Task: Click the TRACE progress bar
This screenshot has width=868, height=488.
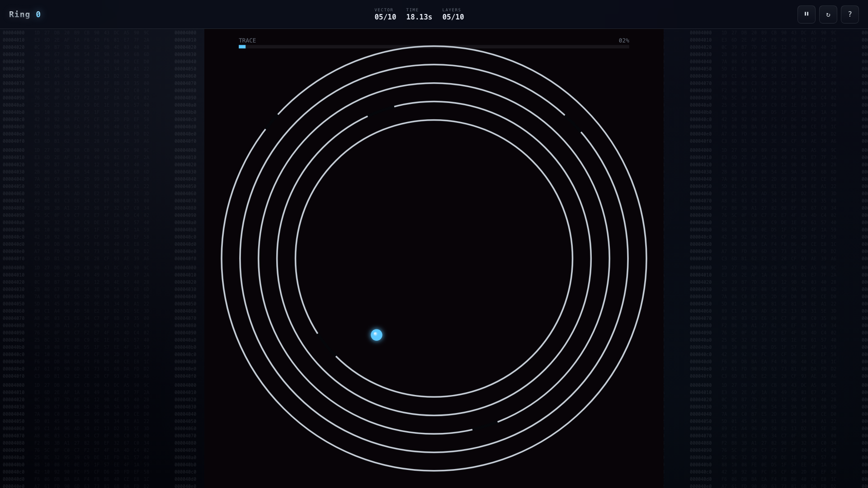Action: tap(434, 47)
